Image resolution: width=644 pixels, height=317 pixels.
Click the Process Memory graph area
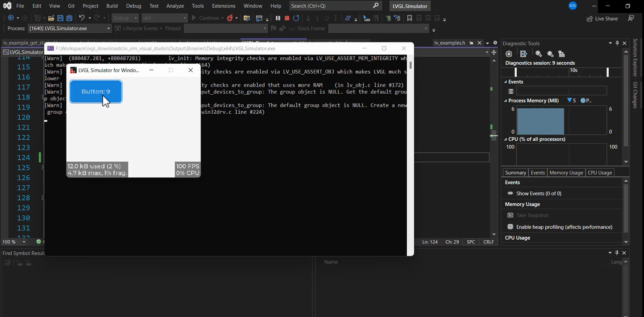562,121
